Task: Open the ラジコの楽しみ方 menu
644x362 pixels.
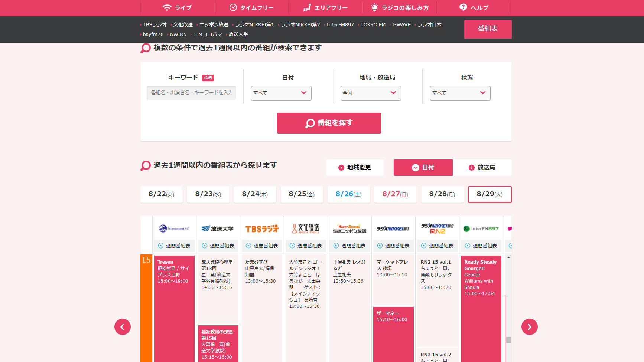Action: click(400, 7)
